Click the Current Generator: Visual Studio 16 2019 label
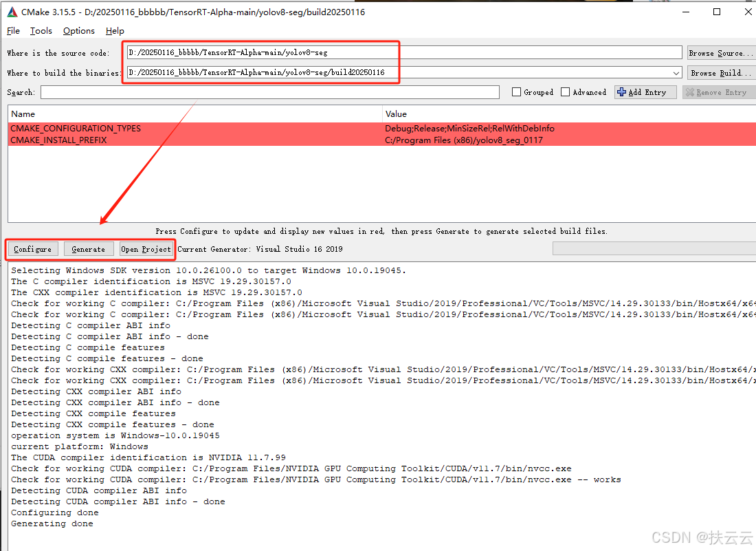Image resolution: width=756 pixels, height=551 pixels. click(x=260, y=249)
